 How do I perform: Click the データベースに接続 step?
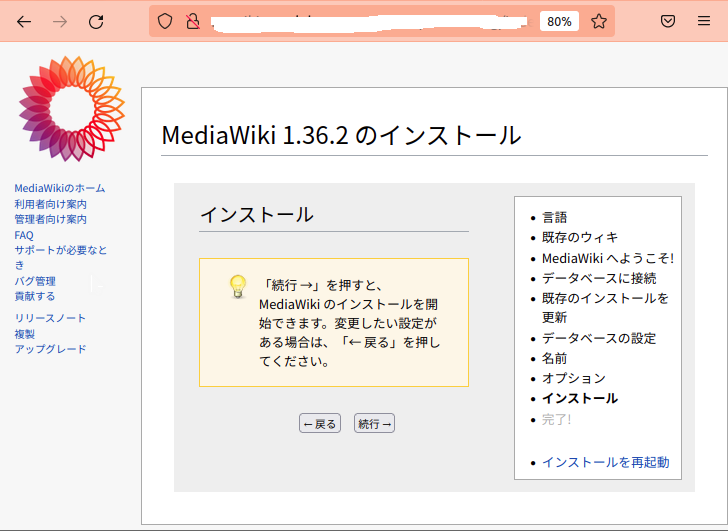coord(599,278)
